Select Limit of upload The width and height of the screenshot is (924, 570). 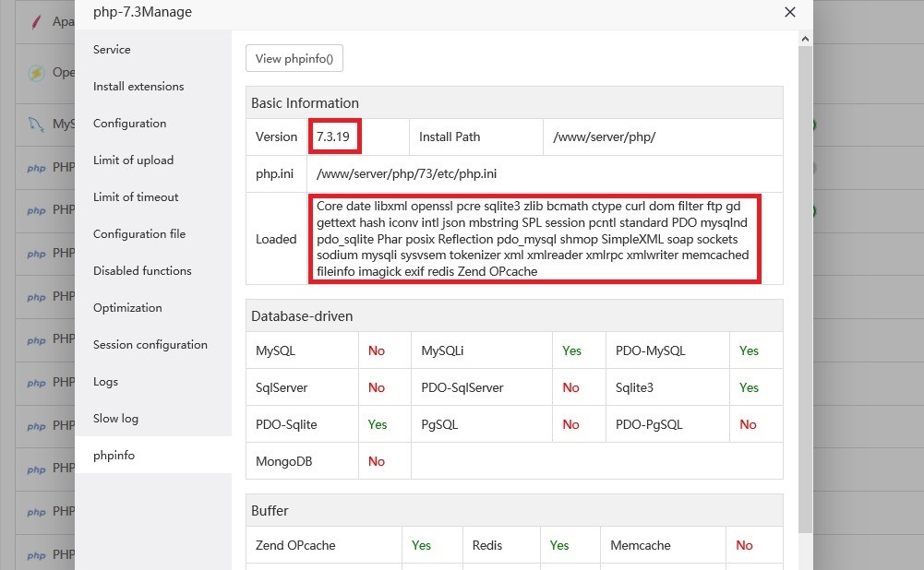pyautogui.click(x=133, y=160)
